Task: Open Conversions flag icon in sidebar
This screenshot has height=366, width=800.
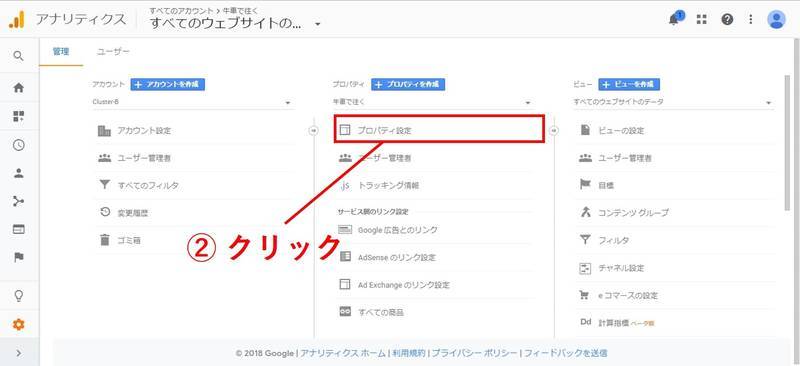Action: pos(18,257)
